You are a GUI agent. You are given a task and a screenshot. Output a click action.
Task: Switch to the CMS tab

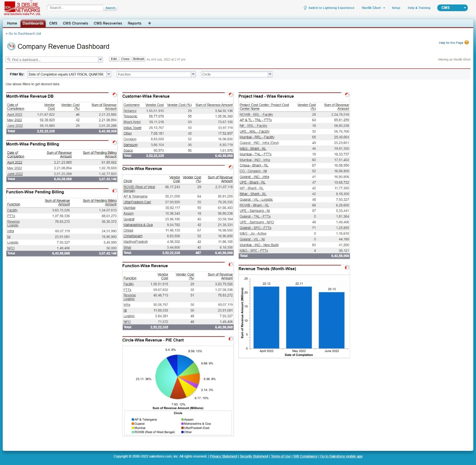pyautogui.click(x=53, y=23)
